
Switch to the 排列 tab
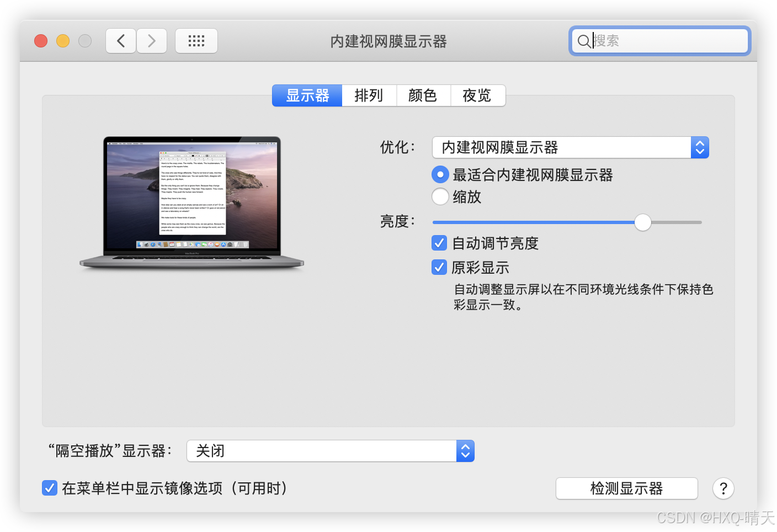(x=369, y=95)
